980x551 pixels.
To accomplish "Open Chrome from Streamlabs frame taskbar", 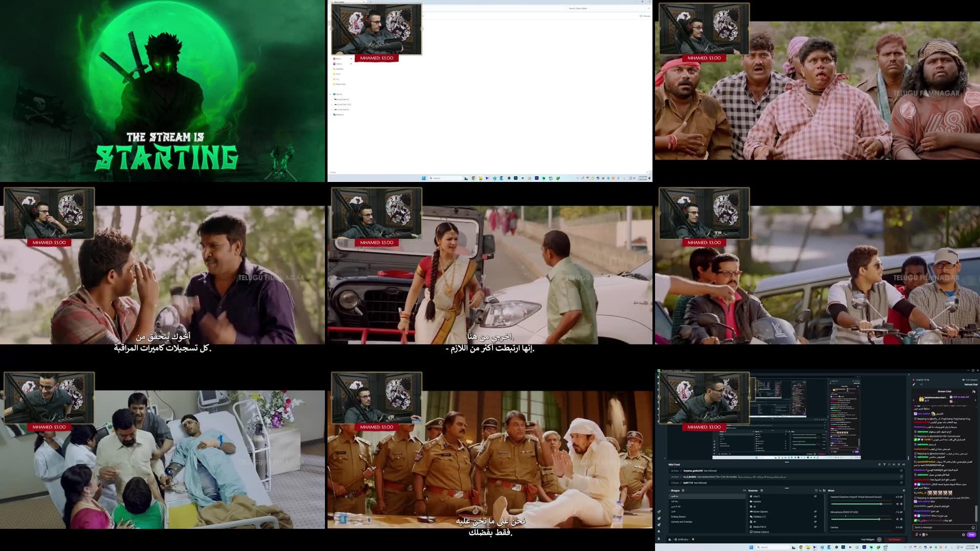I will click(801, 547).
